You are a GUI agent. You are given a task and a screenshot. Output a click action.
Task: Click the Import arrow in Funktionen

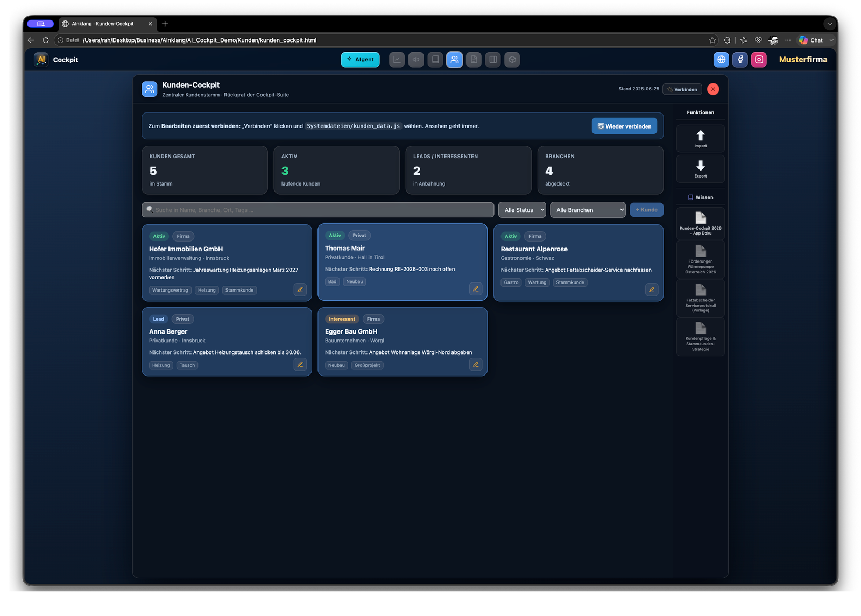pyautogui.click(x=701, y=139)
